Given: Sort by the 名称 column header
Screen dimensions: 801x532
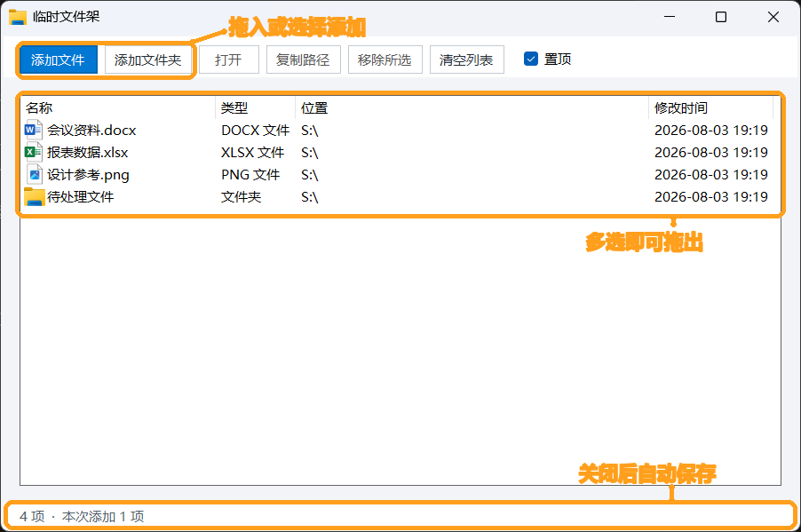Looking at the screenshot, I should pyautogui.click(x=118, y=107).
